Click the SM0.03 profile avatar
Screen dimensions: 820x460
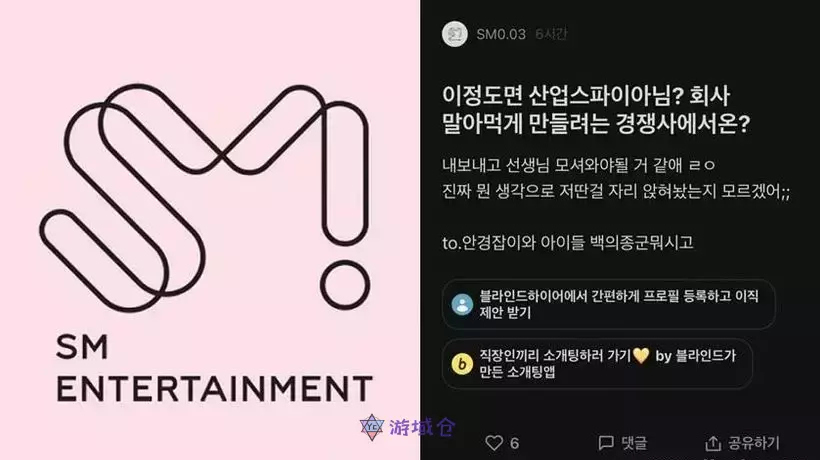point(454,34)
